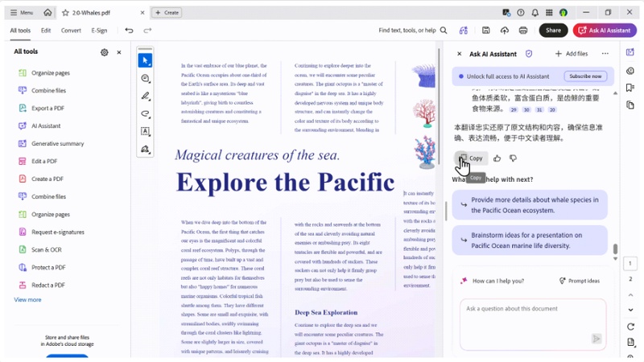Choose the Draw freehand tool
Image resolution: width=644 pixels, height=362 pixels.
click(145, 113)
